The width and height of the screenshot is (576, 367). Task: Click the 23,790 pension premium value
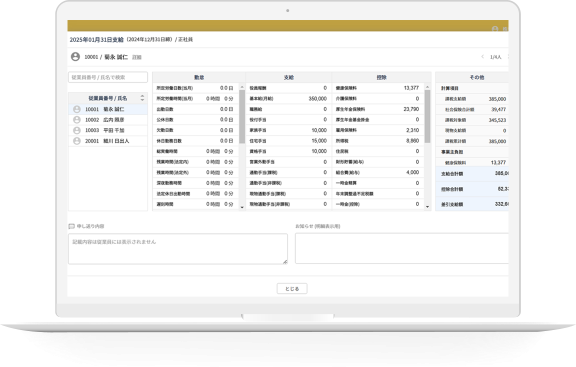[x=411, y=109]
